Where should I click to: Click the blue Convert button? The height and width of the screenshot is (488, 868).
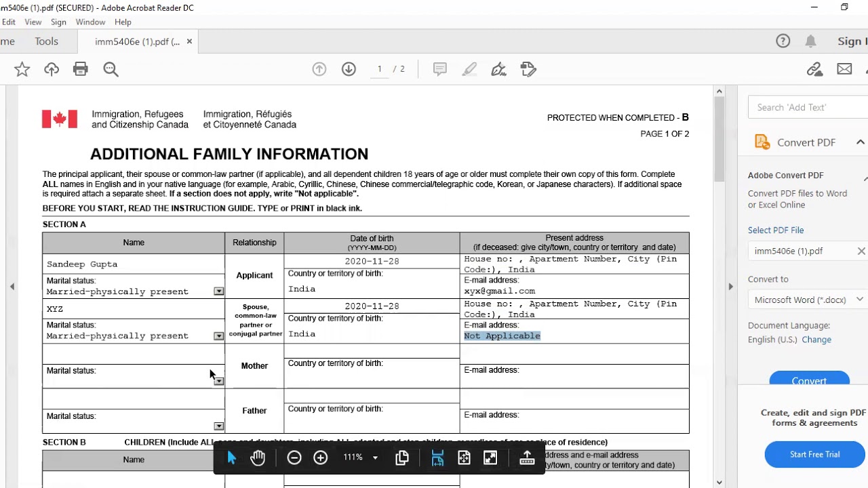(x=809, y=380)
